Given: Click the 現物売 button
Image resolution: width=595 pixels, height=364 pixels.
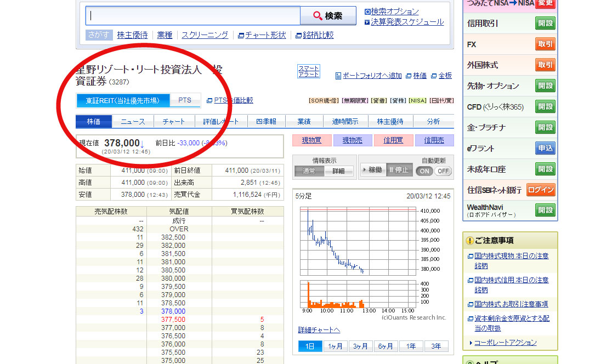Looking at the screenshot, I should (353, 140).
